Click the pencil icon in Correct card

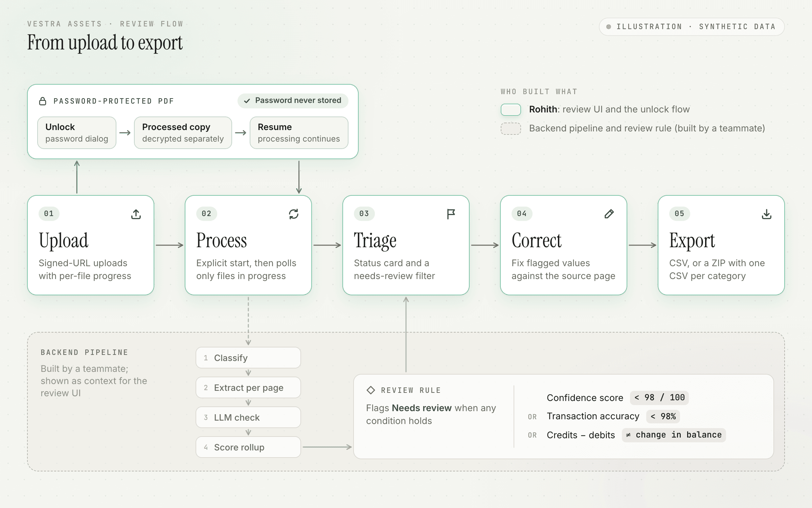click(609, 214)
